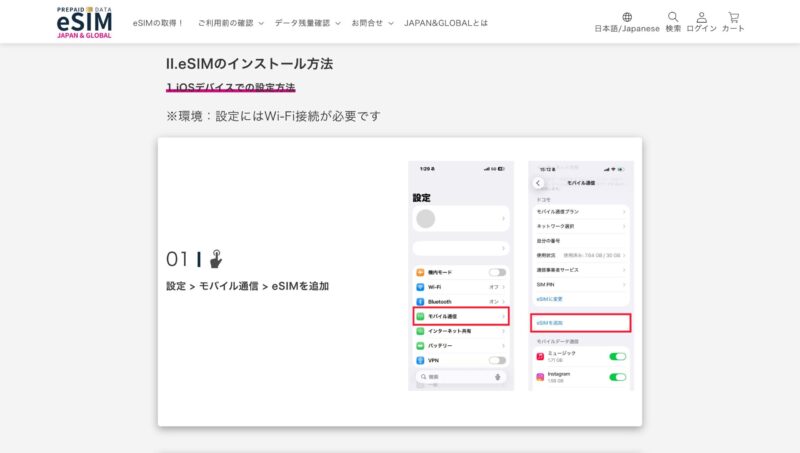Screen dimensions: 800x453
Task: Click the globe language icon
Action: (627, 17)
